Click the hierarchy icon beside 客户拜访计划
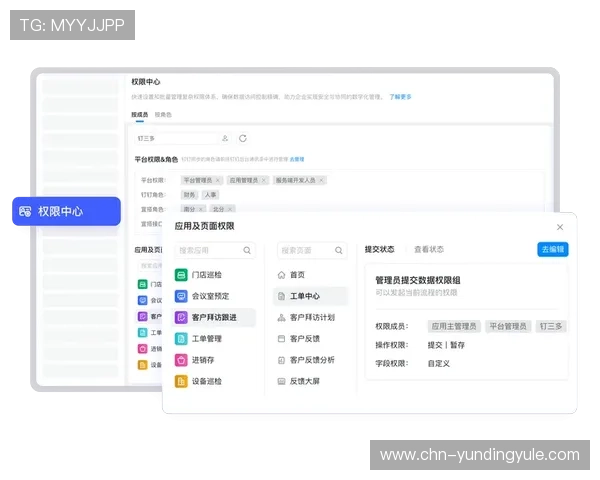The image size is (600, 480). [x=281, y=317]
